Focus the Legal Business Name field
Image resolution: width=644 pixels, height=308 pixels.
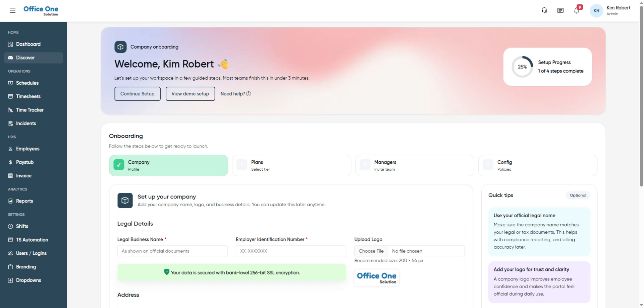pos(172,251)
